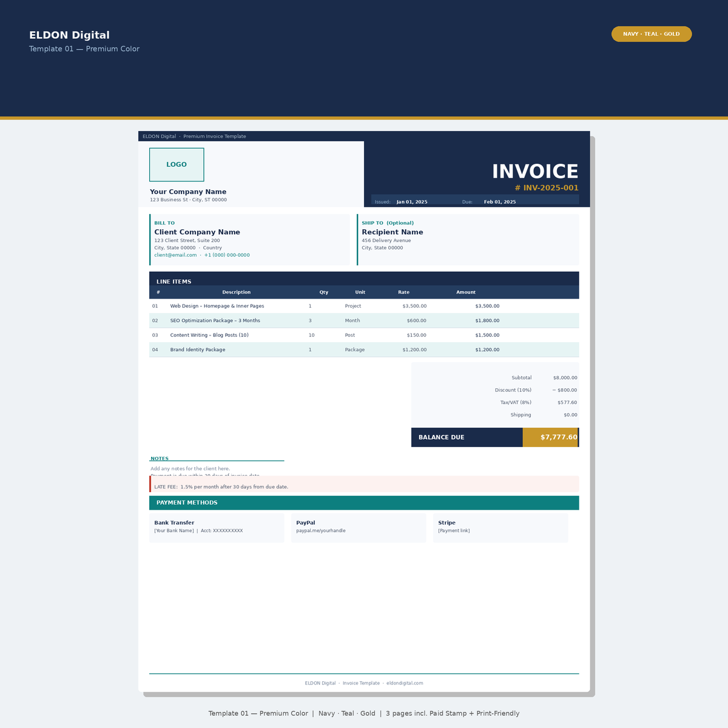Click the Template 01 — Premium Color subtitle

click(x=84, y=49)
